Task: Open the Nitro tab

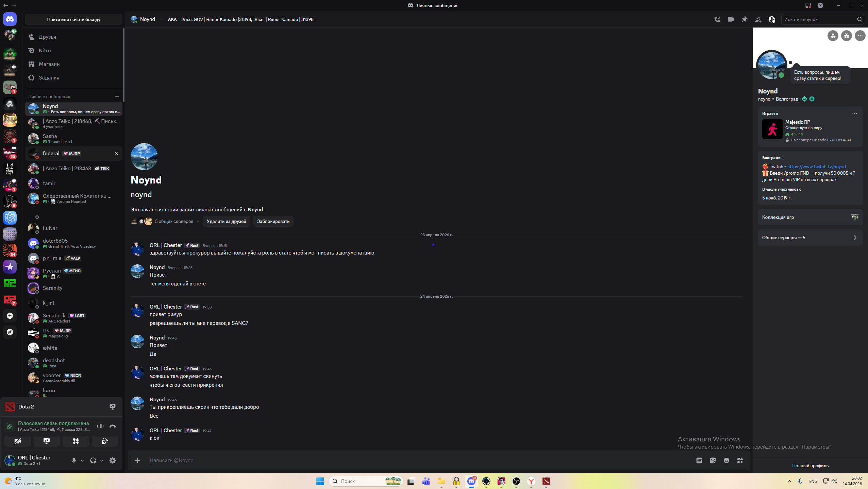Action: pyautogui.click(x=45, y=50)
